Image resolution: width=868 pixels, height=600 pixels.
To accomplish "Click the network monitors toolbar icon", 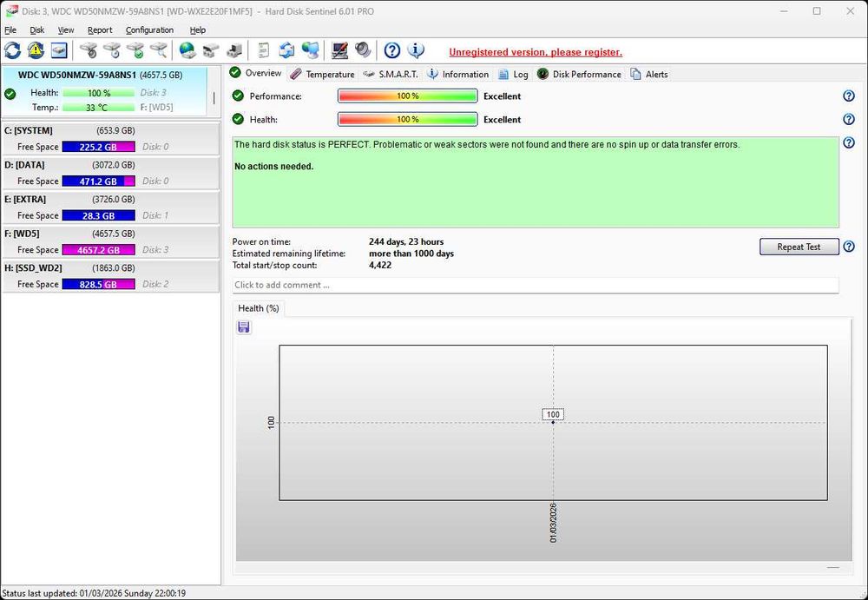I will (x=311, y=50).
